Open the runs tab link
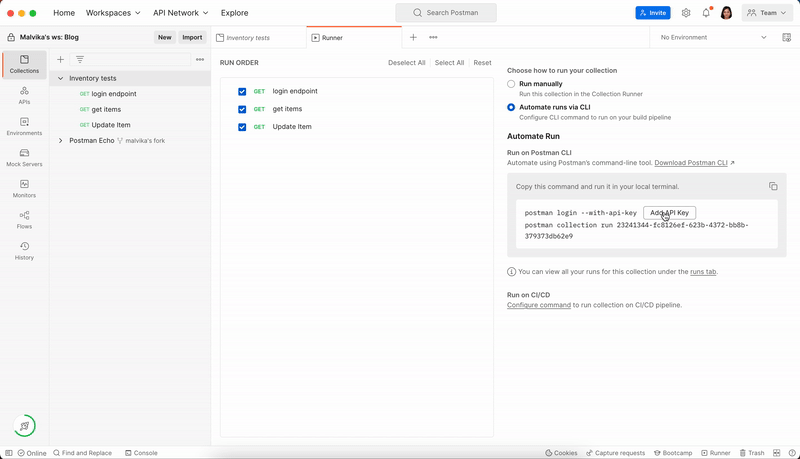Viewport: 800px width, 459px height. 703,272
